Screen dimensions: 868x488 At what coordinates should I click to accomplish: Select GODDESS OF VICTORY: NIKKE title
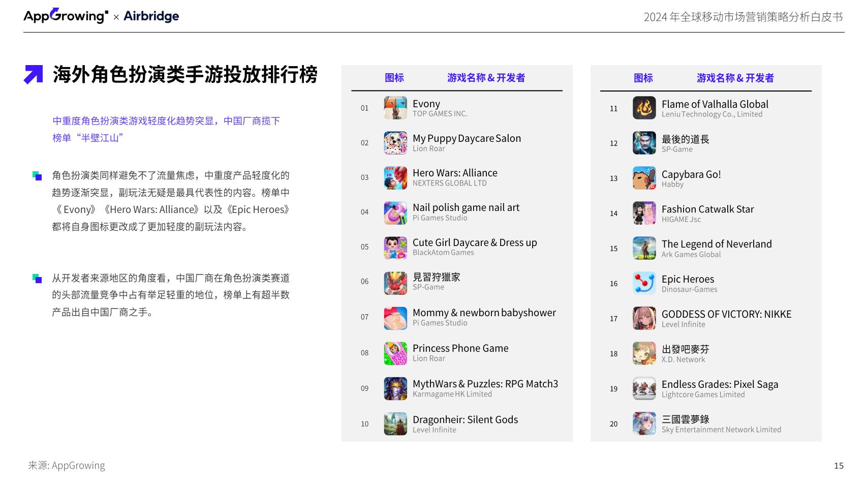pos(727,314)
